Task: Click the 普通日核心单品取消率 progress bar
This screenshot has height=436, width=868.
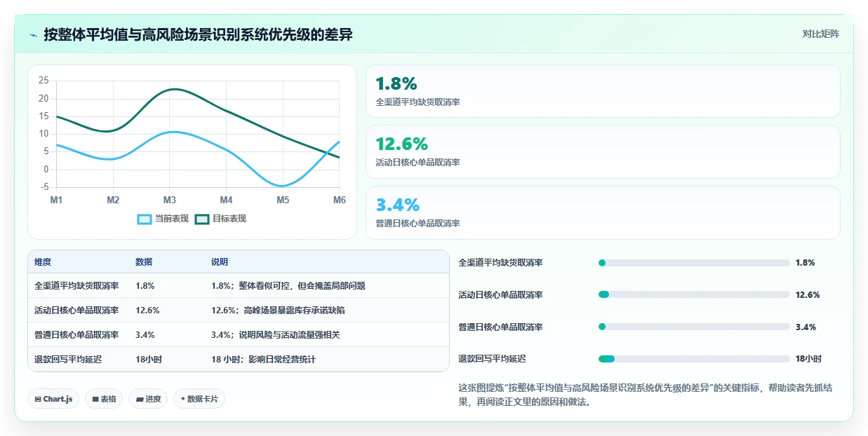Action: point(694,327)
